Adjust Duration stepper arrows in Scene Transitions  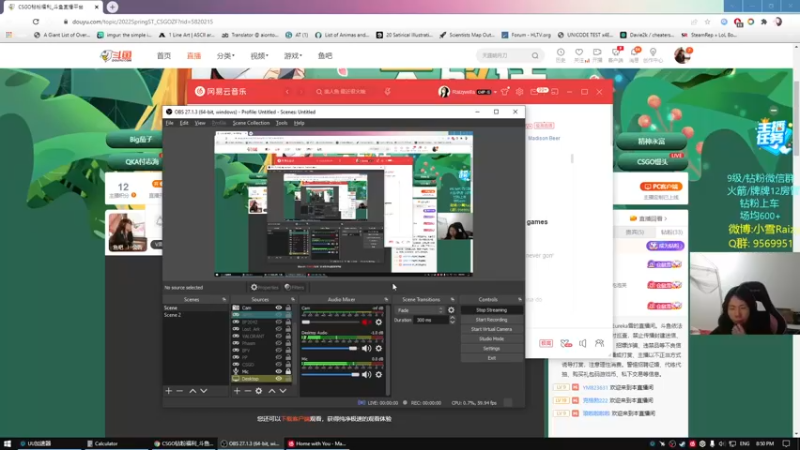point(452,320)
